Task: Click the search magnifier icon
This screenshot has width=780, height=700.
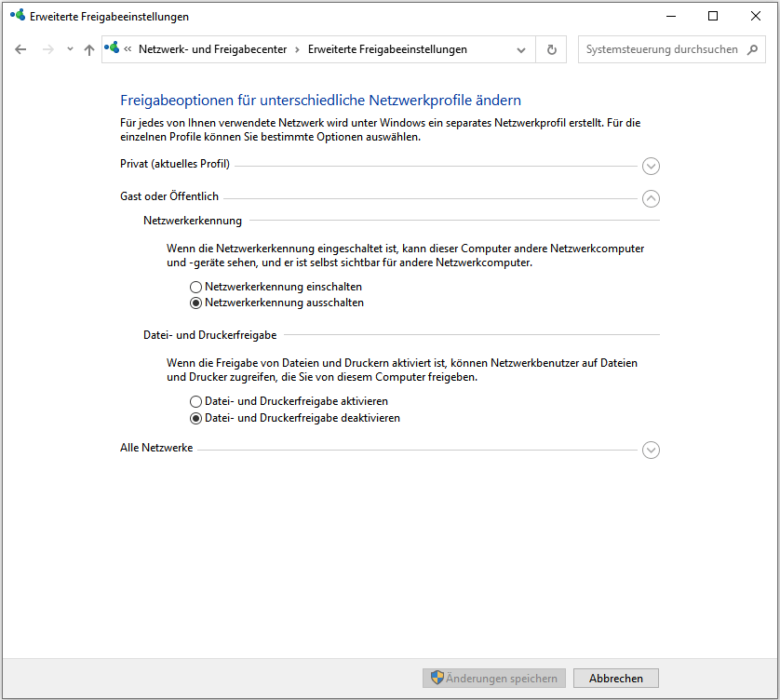Action: (x=752, y=49)
